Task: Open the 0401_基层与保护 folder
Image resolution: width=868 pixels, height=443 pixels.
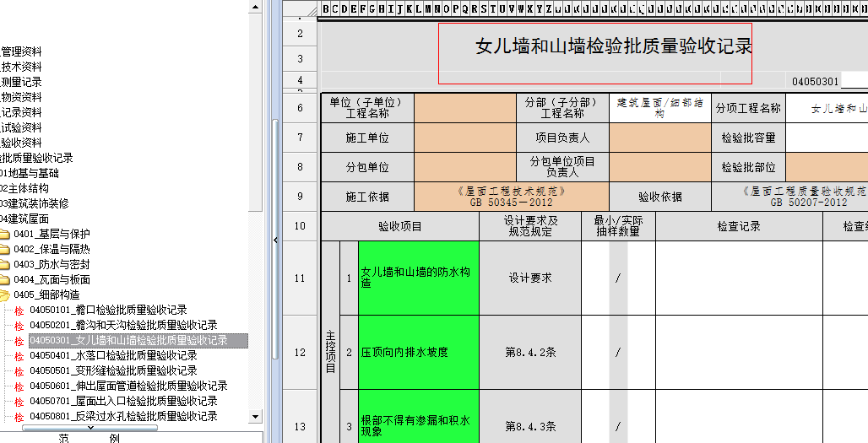Action: (x=51, y=234)
